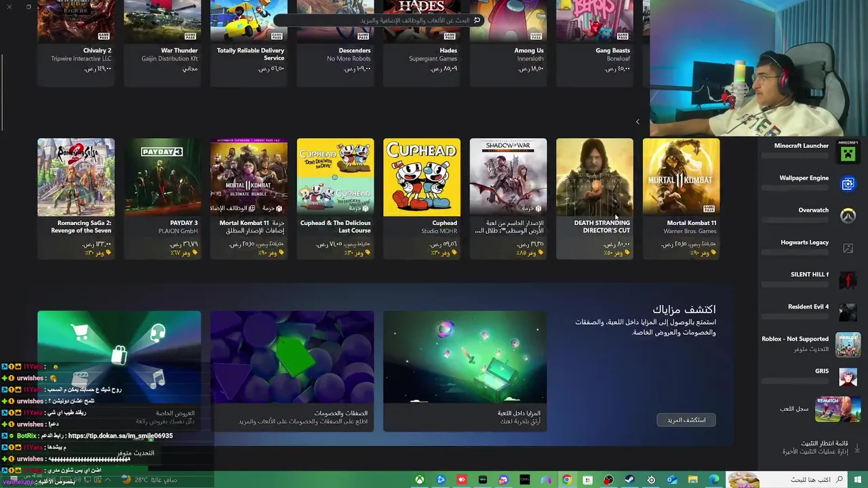868x488 pixels.
Task: Open Minecraft Launcher icon in the sidebar
Action: [848, 153]
